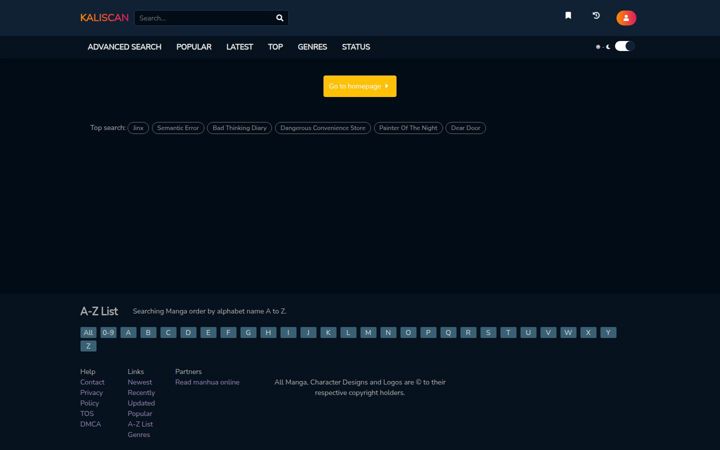
Task: Open the DMCA footer link
Action: [90, 424]
